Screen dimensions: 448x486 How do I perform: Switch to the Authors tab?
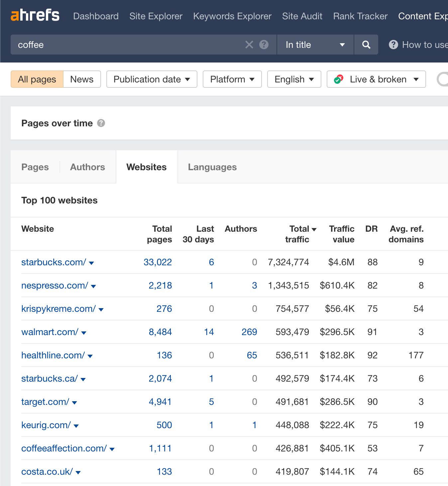pyautogui.click(x=87, y=167)
